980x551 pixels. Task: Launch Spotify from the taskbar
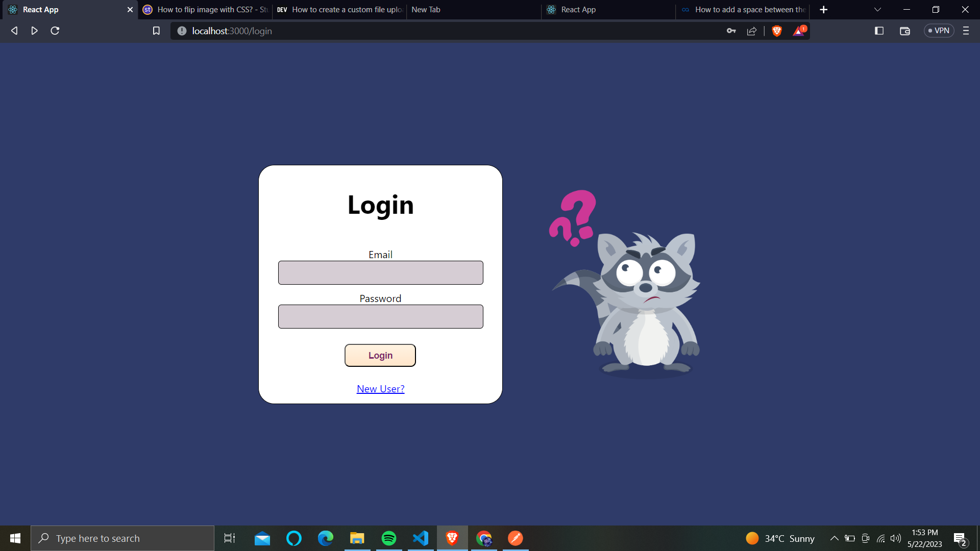click(x=389, y=538)
